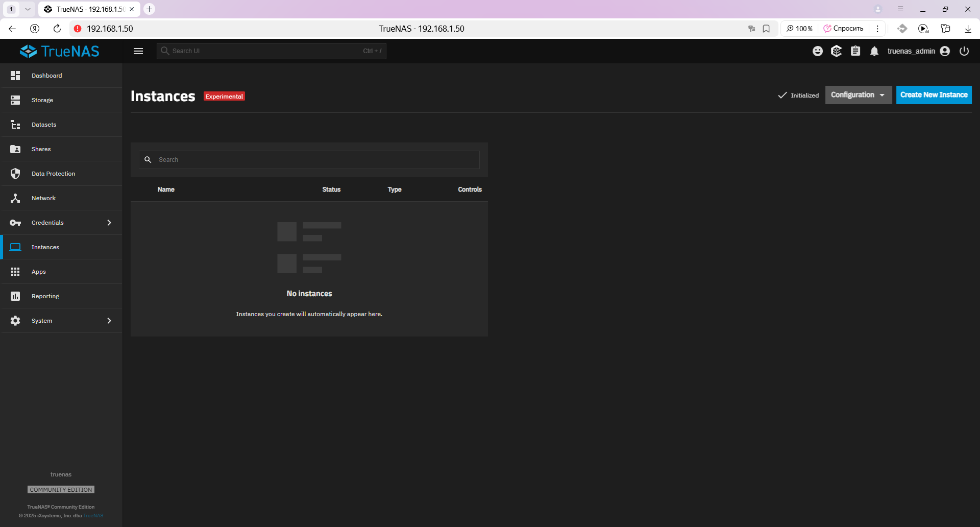Toggle the sidebar hamburger menu

click(138, 51)
